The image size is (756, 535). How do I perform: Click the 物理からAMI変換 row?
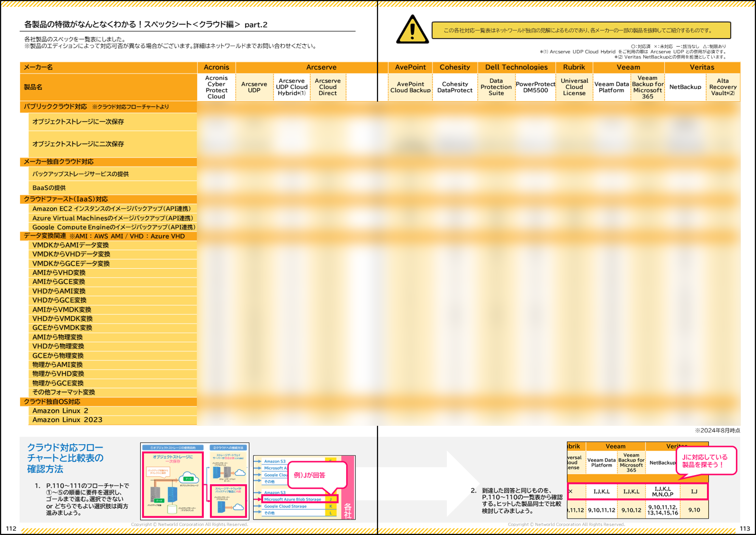coord(113,365)
